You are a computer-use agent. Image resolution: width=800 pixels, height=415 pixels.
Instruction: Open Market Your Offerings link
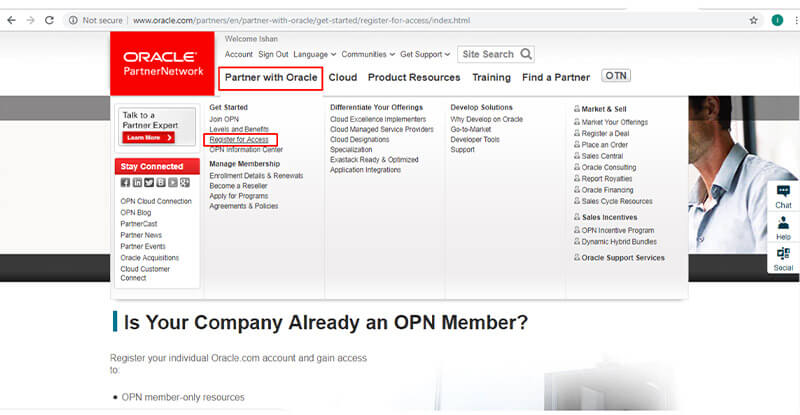click(x=614, y=123)
